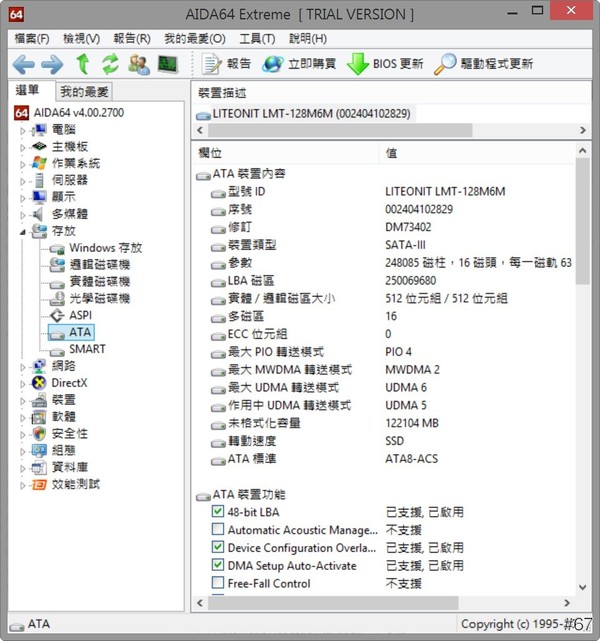Viewport: 600px width, 641px height.
Task: Click the 效能測試 benchmark icon
Action: point(39,484)
